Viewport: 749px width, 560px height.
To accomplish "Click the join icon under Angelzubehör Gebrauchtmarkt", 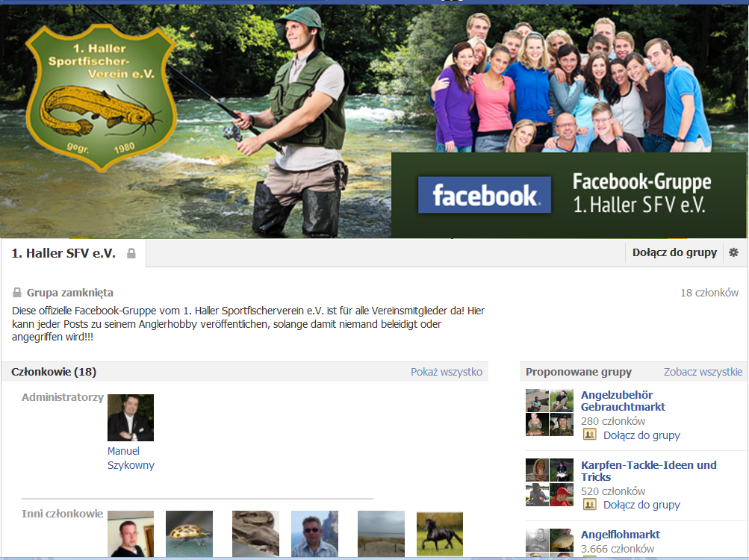I will [x=590, y=435].
